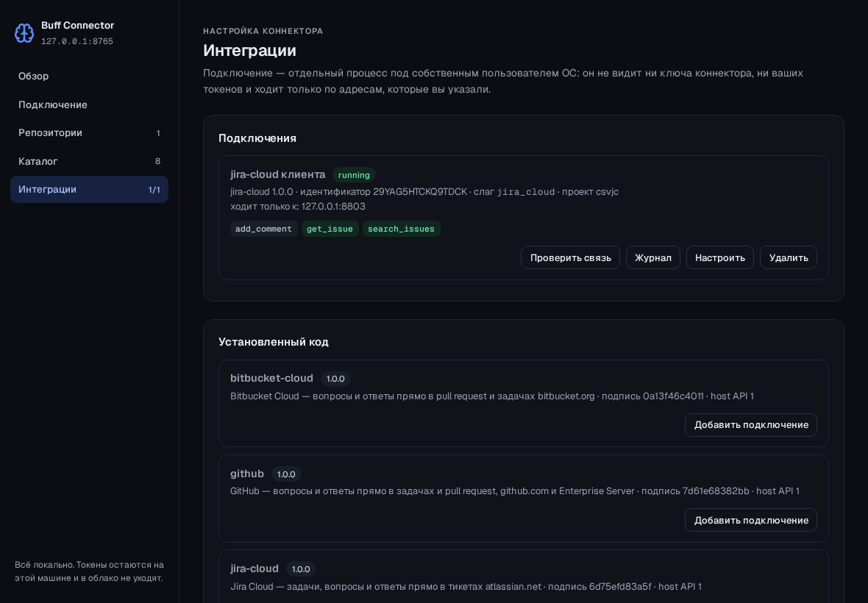Click the line 'ходит только к: 127.0.0.1:8803'

click(298, 207)
